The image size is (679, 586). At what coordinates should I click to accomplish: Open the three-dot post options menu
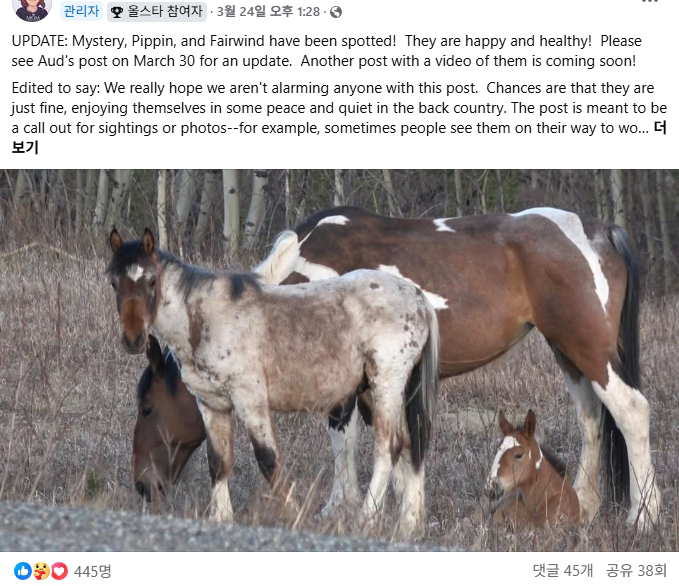[650, 1]
